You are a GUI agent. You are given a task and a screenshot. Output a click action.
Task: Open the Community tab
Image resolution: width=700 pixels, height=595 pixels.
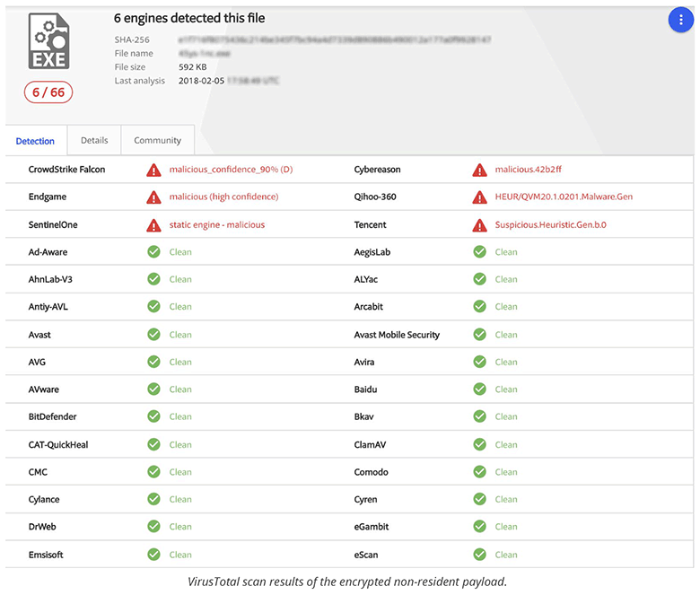[x=157, y=141]
